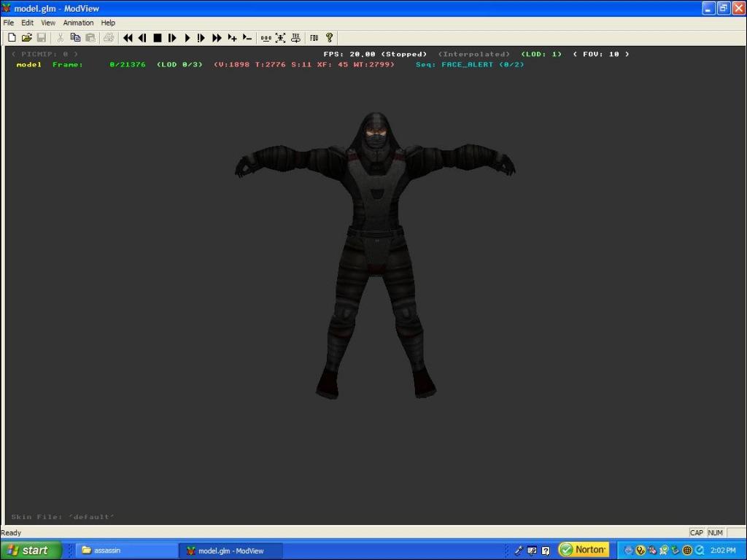Open the File menu
The height and width of the screenshot is (560, 747).
click(9, 23)
